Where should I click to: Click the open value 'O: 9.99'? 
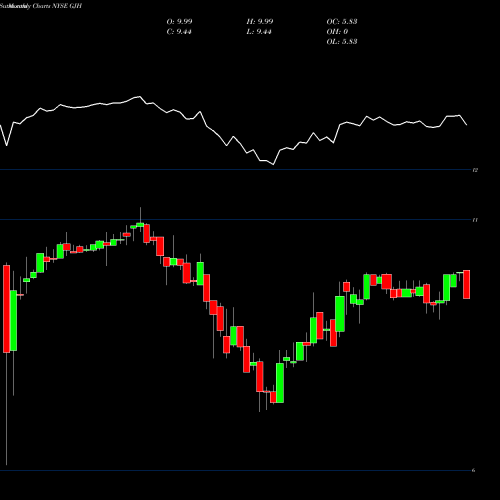pyautogui.click(x=179, y=22)
